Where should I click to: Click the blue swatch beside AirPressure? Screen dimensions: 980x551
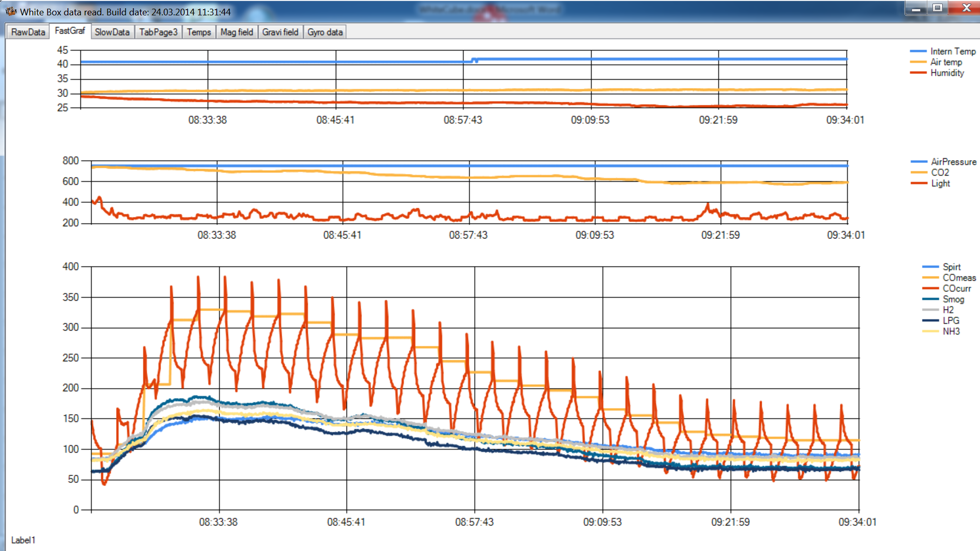point(919,162)
